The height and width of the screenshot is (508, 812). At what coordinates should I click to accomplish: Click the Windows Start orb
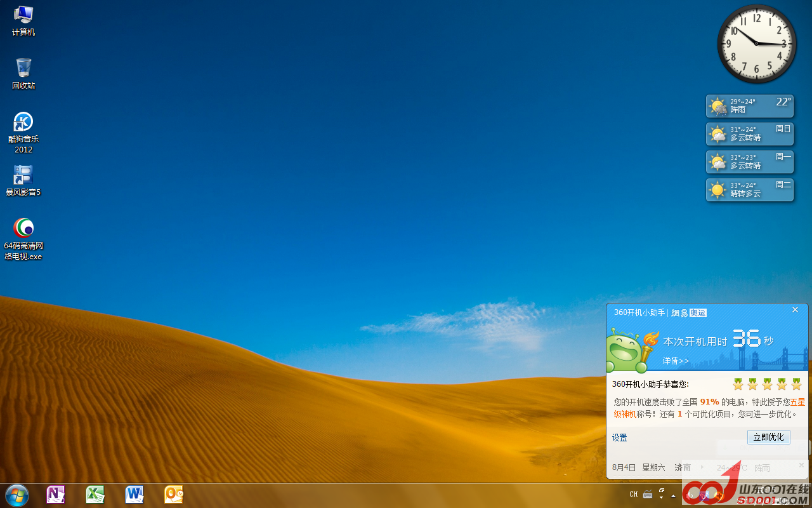(x=16, y=495)
